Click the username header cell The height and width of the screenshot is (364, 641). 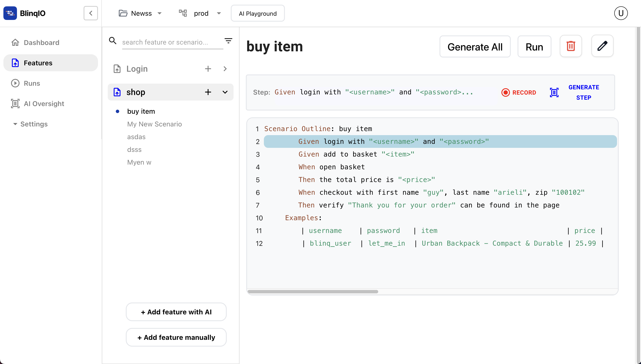click(x=325, y=231)
